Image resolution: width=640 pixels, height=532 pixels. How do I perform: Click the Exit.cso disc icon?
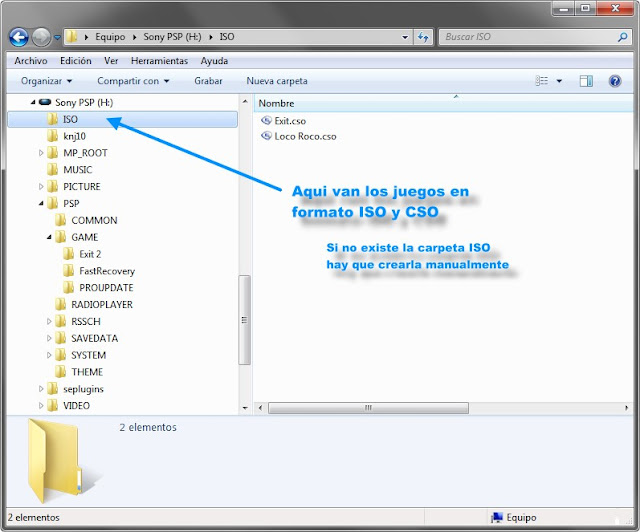[266, 120]
